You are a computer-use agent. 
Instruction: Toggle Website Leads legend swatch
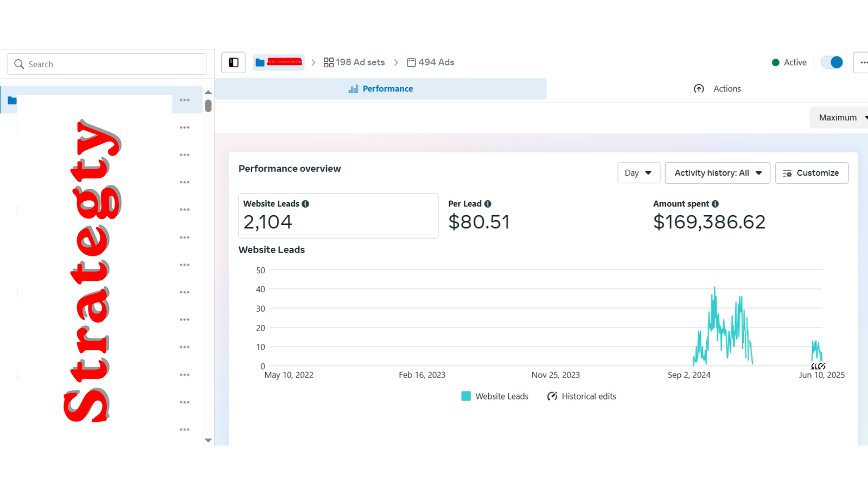click(466, 396)
